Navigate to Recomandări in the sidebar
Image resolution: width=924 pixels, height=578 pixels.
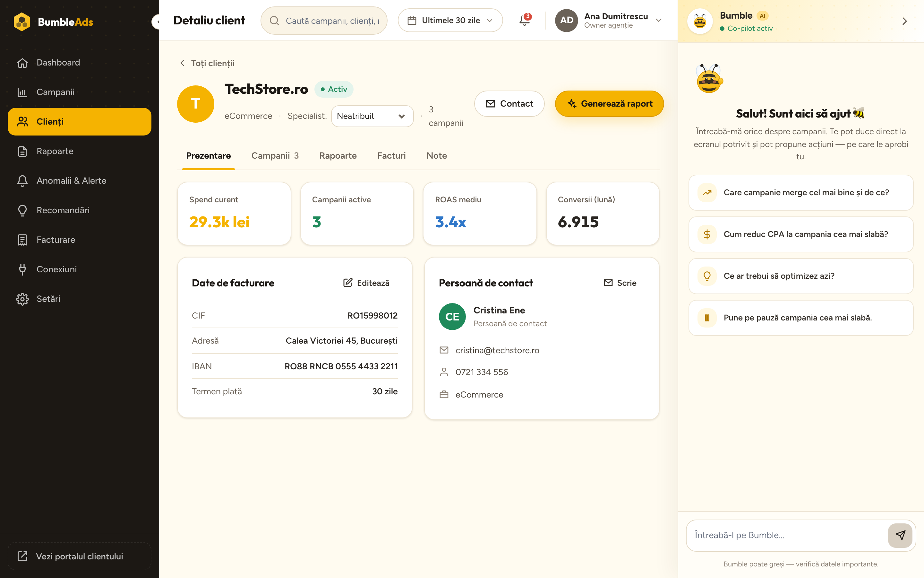point(80,210)
